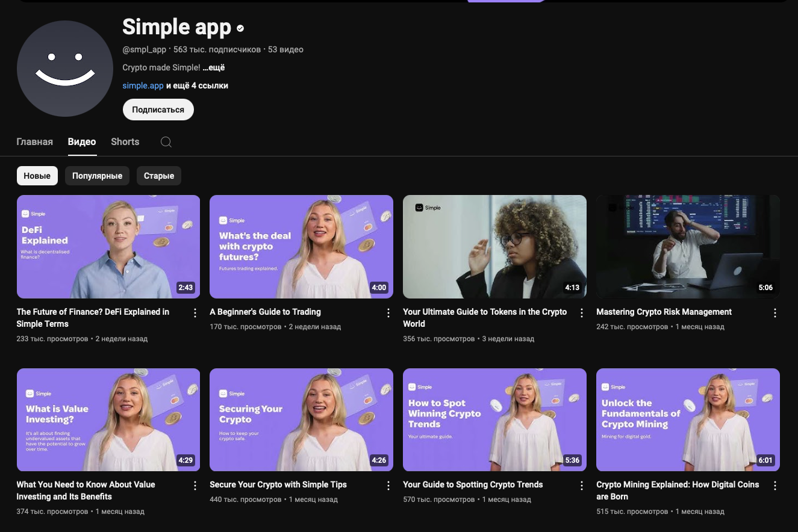Play the thumbnail with 4:13 duration
This screenshot has width=798, height=532.
(494, 247)
